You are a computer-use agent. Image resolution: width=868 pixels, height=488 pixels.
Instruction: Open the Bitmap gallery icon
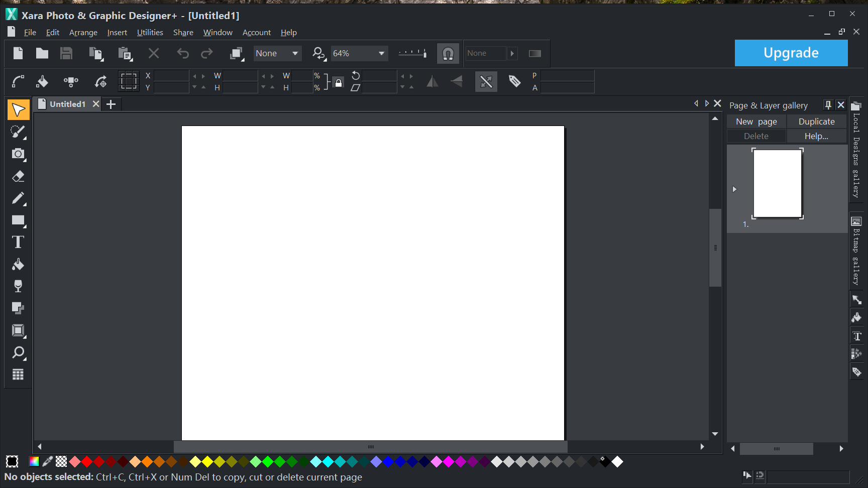pyautogui.click(x=856, y=221)
